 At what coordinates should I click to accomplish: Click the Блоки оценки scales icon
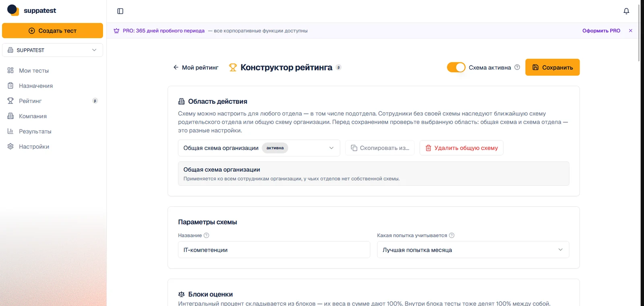(x=182, y=294)
